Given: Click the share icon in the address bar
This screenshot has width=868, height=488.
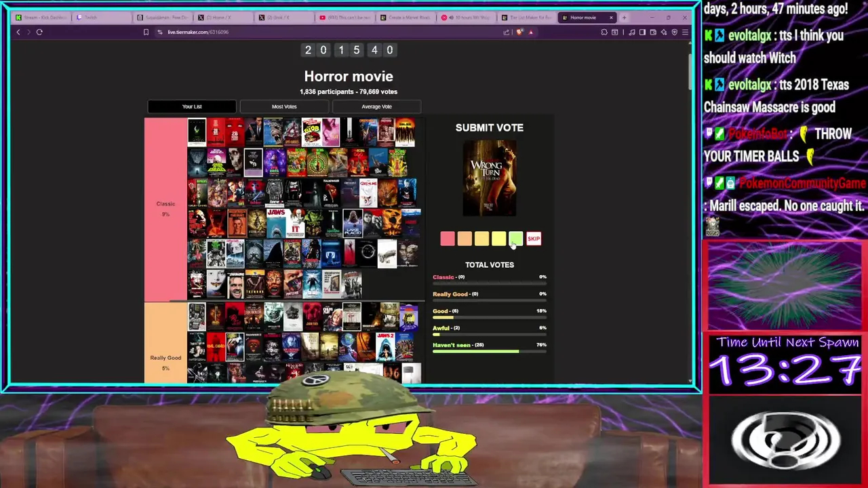Looking at the screenshot, I should click(507, 32).
